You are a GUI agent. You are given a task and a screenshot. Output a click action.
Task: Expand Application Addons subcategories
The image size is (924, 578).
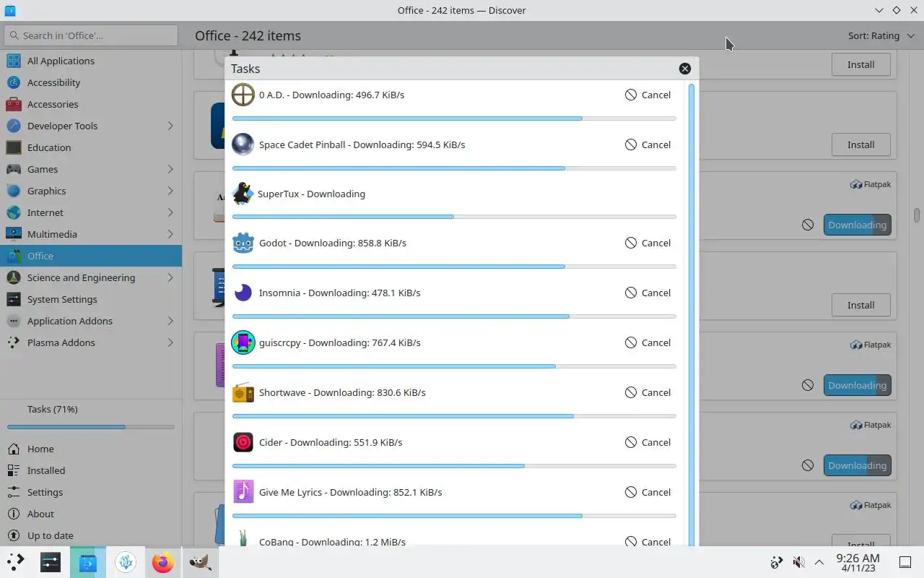coord(170,321)
